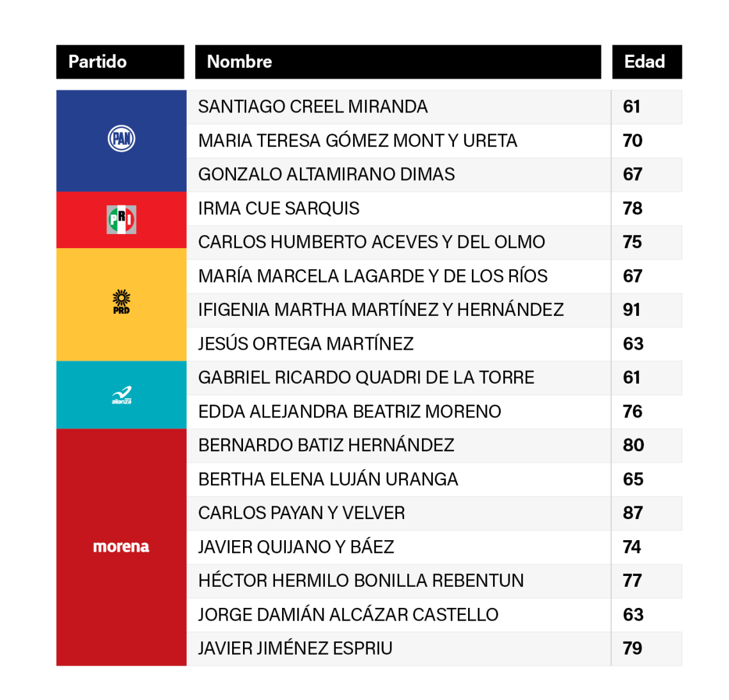This screenshot has height=700, width=729.
Task: Click age 87 beside Carlos Payan y Velver
Action: click(632, 513)
